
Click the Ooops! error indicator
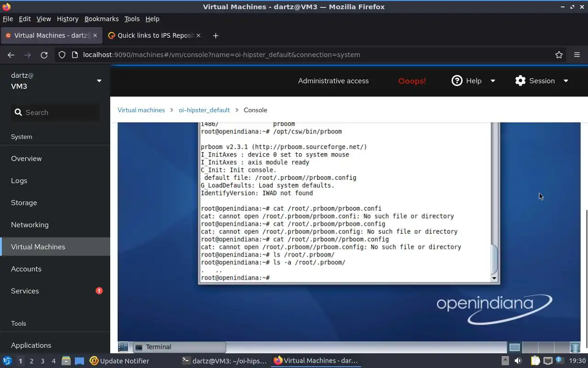412,81
